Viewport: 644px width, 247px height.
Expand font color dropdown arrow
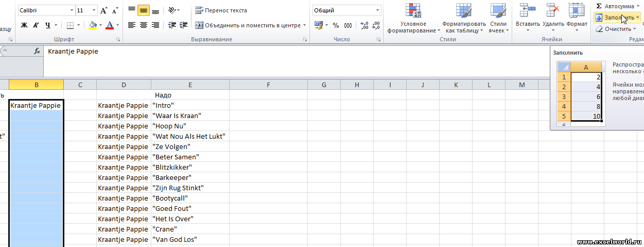(x=117, y=25)
